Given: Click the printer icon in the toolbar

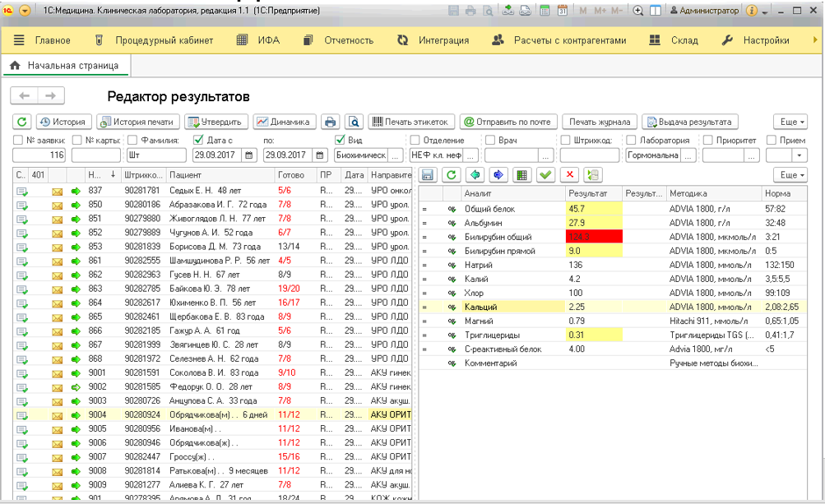Looking at the screenshot, I should pyautogui.click(x=330, y=122).
